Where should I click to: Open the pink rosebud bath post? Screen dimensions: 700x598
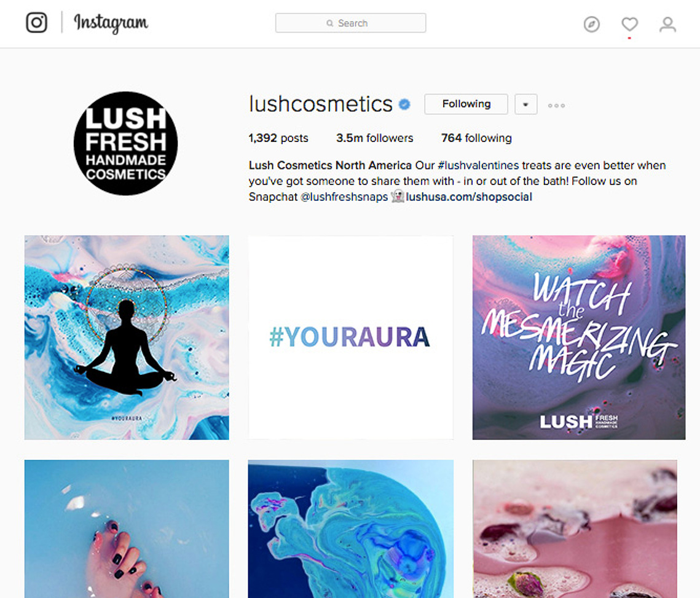point(575,529)
